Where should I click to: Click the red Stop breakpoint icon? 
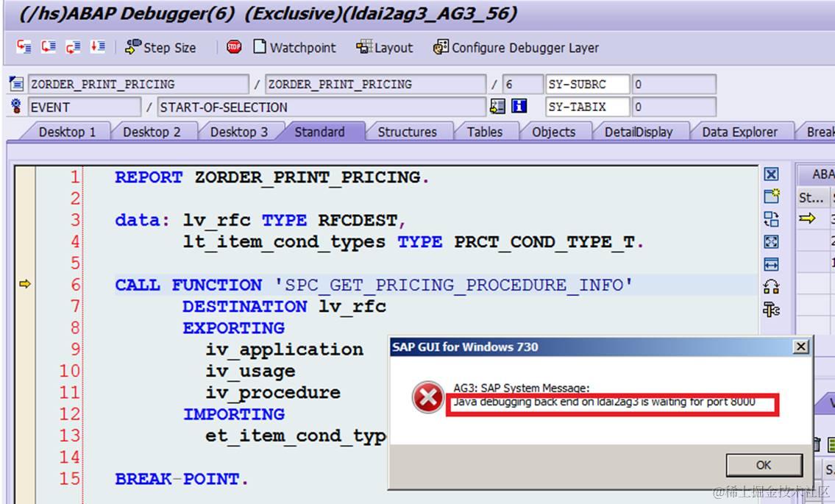[234, 47]
